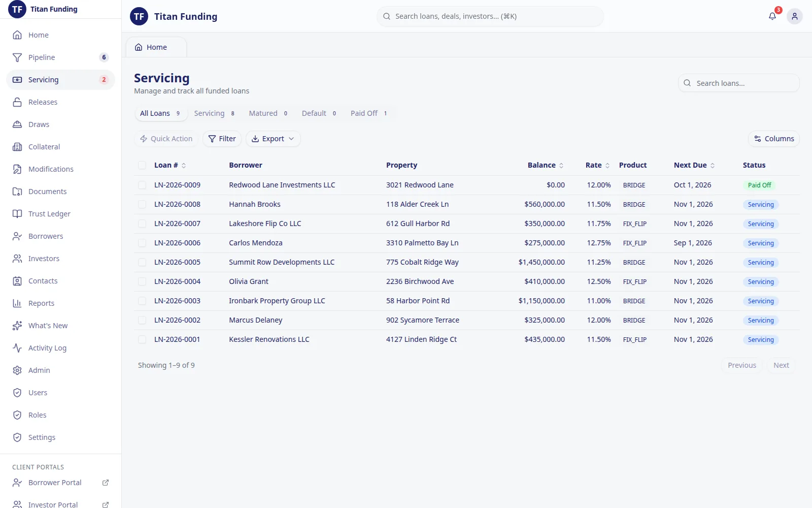Open the Filter options

222,139
